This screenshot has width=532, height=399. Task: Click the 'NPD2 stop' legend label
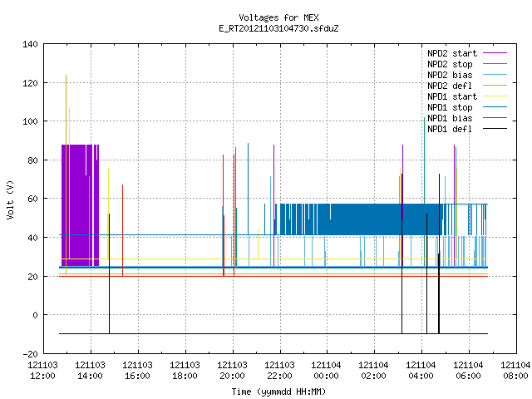point(450,64)
